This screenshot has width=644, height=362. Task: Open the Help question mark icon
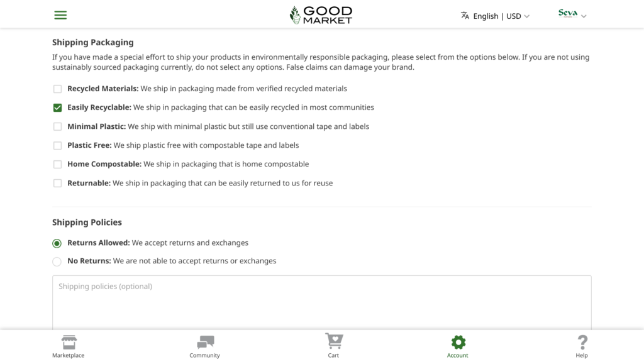(x=582, y=343)
